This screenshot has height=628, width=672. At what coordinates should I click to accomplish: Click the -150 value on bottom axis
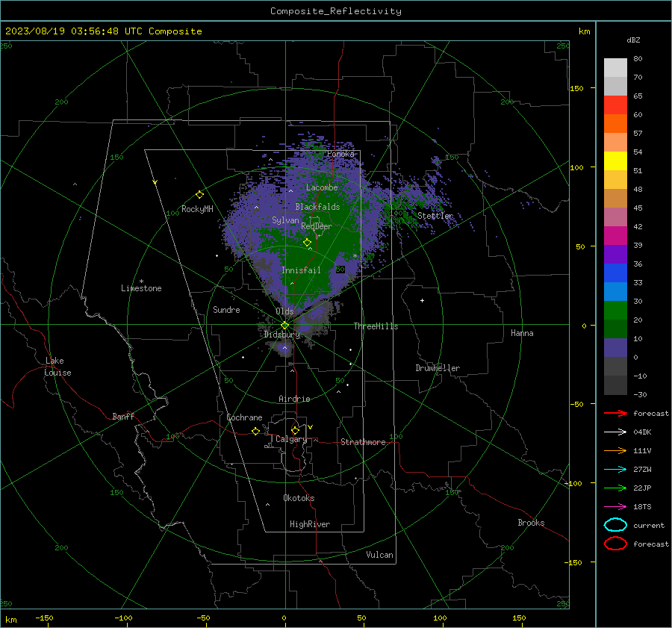pos(44,618)
